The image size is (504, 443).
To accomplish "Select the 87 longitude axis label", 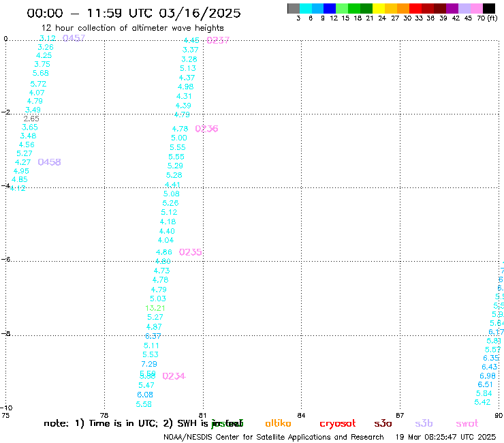I will pyautogui.click(x=400, y=415).
